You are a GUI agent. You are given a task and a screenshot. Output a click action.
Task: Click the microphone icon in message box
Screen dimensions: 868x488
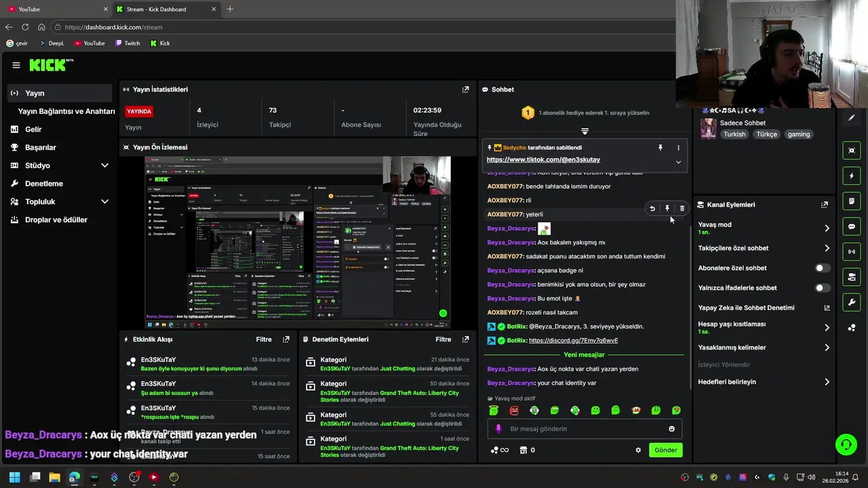[498, 428]
